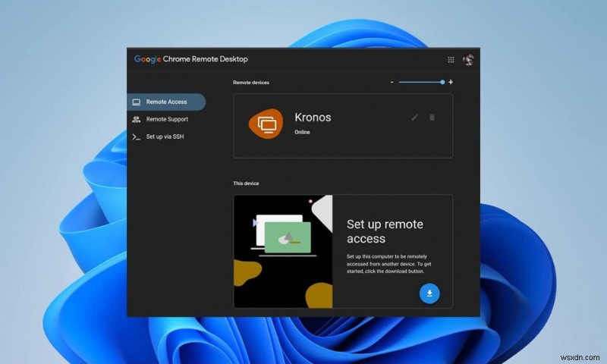Delete Kronos device with trash icon

pyautogui.click(x=432, y=118)
